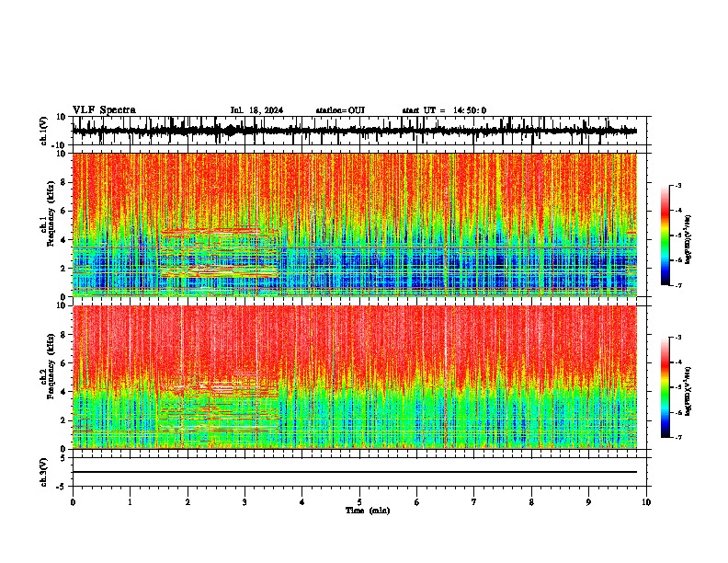This screenshot has height=563, width=728.
Task: Click the "-7" tick on ch.1 colorbar
Action: tap(677, 285)
